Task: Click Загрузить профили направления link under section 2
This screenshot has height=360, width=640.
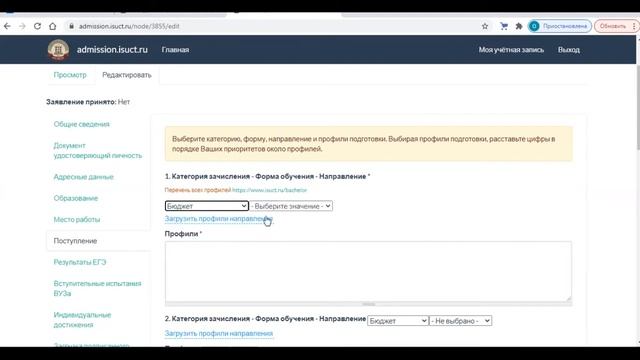Action: [219, 333]
